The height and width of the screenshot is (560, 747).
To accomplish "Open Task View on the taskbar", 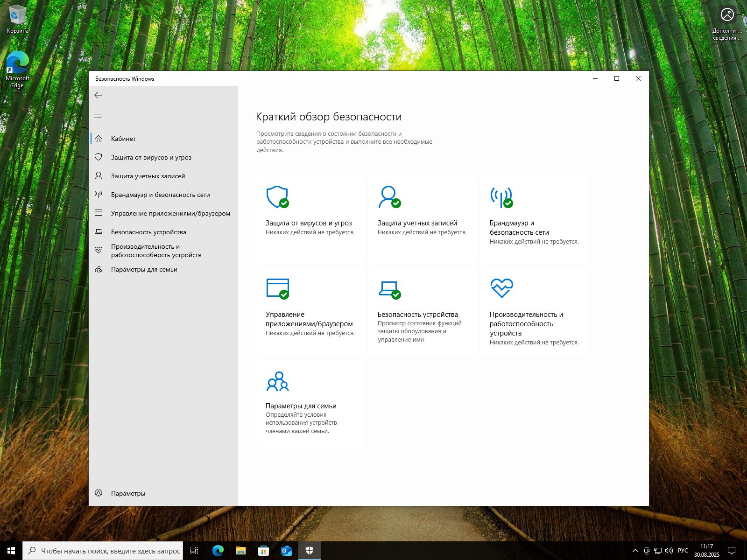I will (x=194, y=551).
